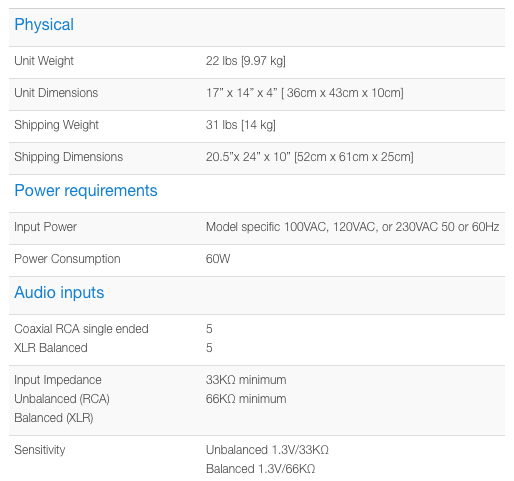Image resolution: width=514 pixels, height=481 pixels.
Task: Click the Physical section heading
Action: 44,25
